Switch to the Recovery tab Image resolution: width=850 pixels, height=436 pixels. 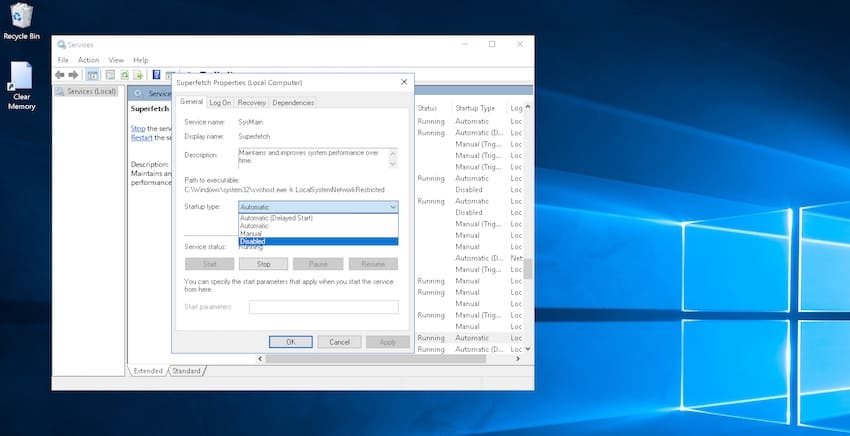252,102
